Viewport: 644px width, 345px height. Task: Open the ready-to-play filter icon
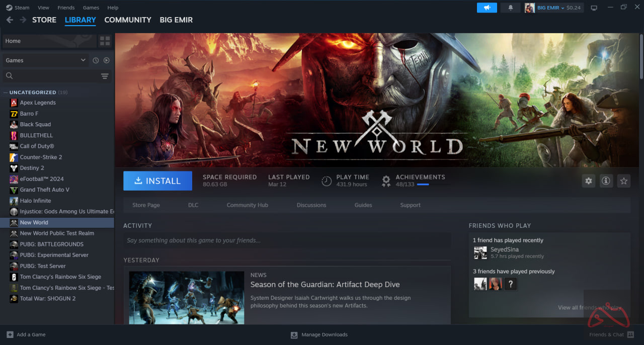click(x=106, y=60)
